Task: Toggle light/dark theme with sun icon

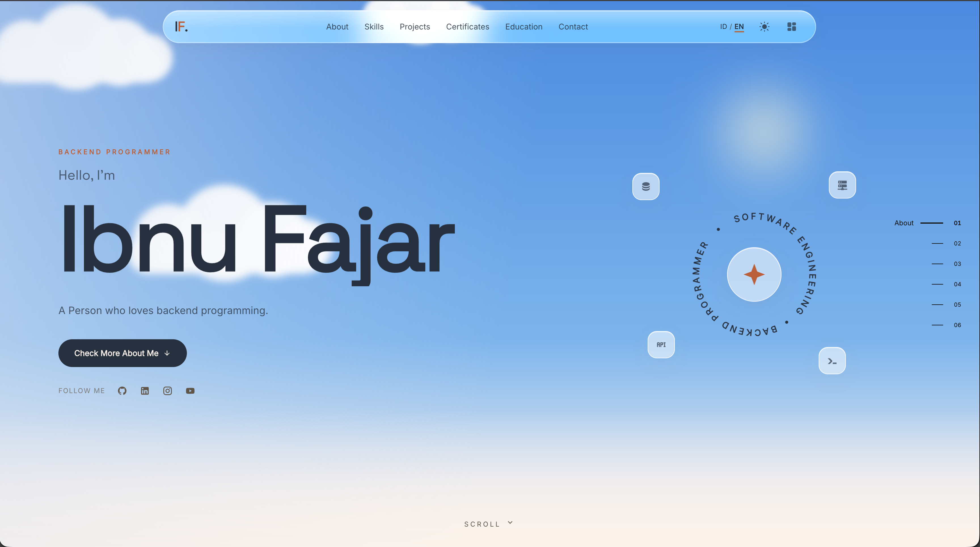Action: (764, 27)
